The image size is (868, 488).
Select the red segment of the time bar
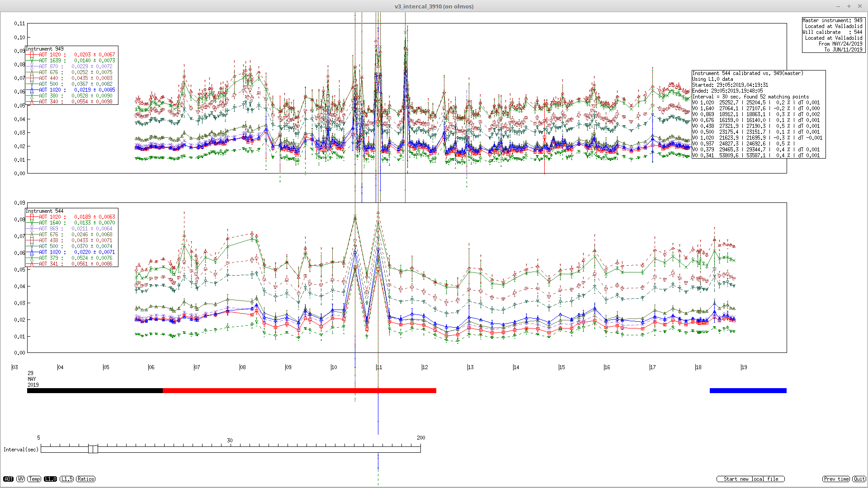tap(299, 390)
